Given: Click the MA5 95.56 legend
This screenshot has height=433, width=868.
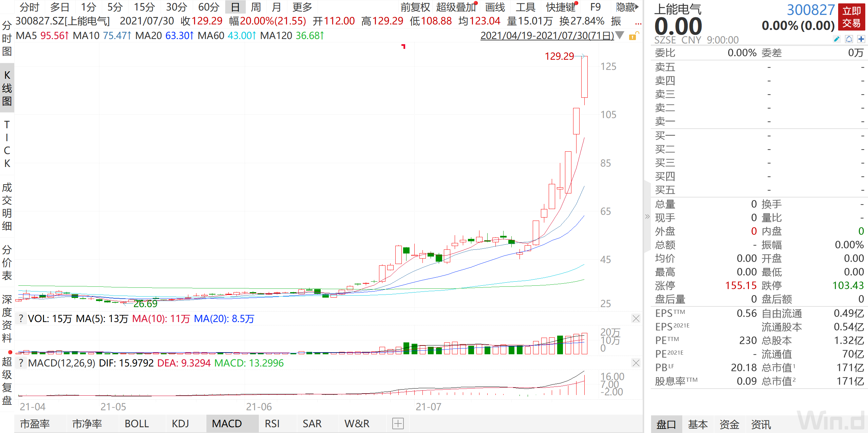Looking at the screenshot, I should click(42, 35).
